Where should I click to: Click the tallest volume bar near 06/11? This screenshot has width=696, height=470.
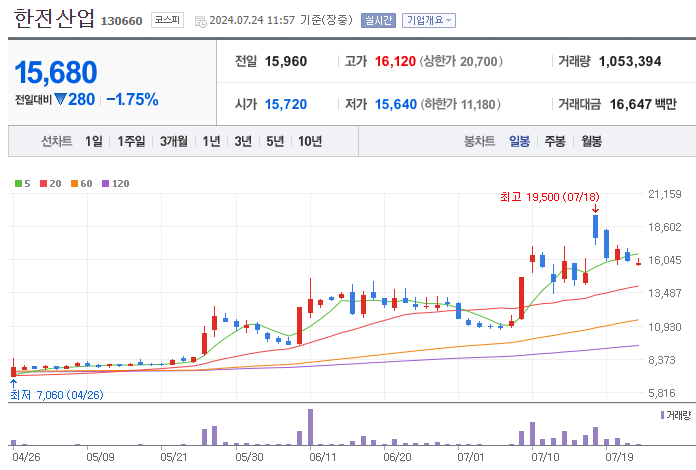pyautogui.click(x=310, y=427)
